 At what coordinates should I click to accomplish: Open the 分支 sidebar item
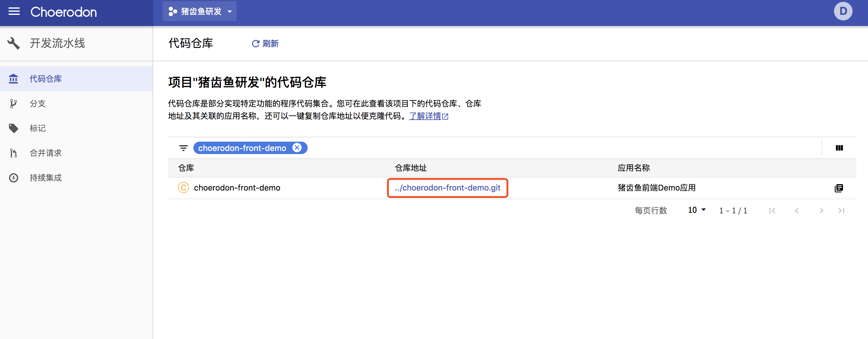[77, 103]
